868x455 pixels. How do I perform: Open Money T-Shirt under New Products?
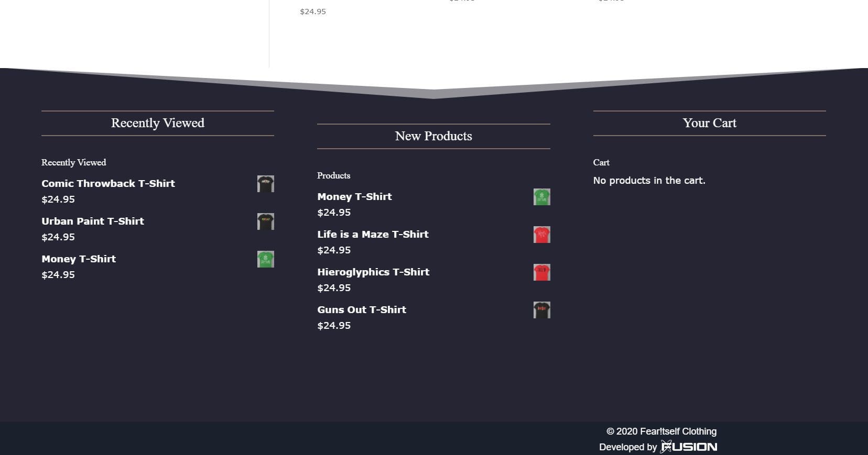[354, 196]
